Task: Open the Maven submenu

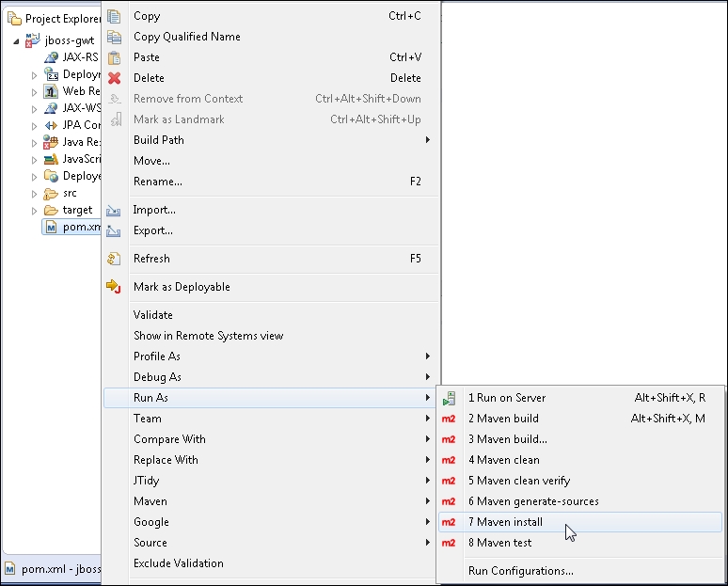Action: pyautogui.click(x=271, y=501)
